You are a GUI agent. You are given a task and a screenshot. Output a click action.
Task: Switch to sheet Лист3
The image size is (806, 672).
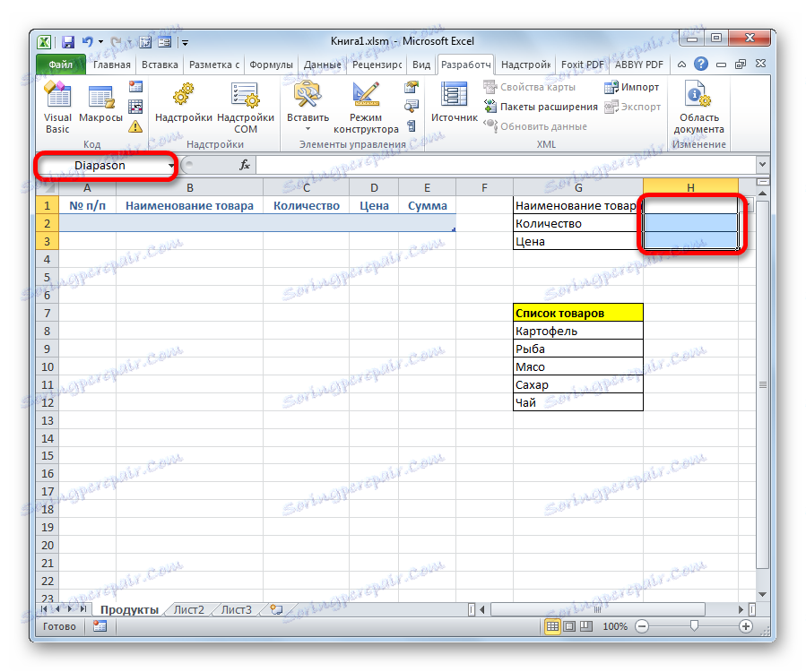[x=237, y=610]
